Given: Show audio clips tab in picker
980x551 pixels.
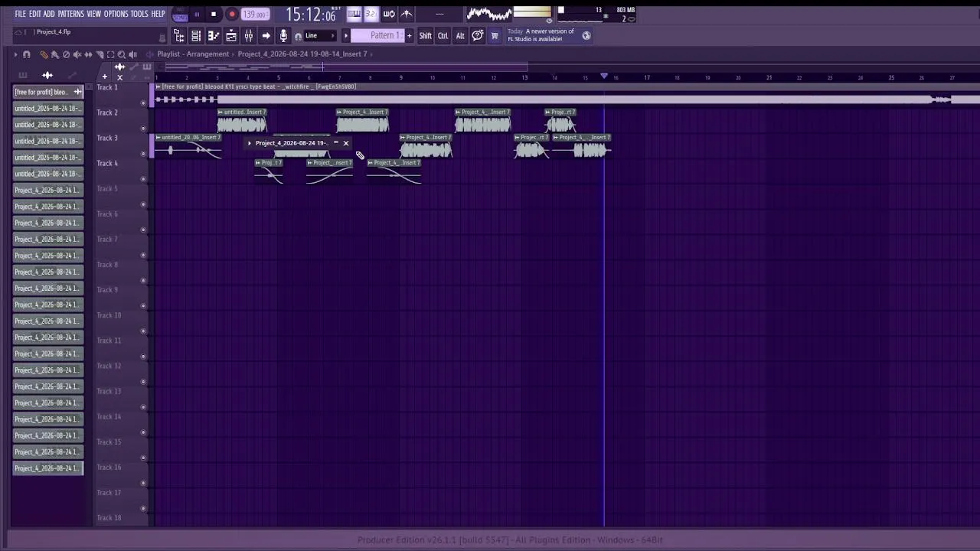Looking at the screenshot, I should click(x=47, y=75).
